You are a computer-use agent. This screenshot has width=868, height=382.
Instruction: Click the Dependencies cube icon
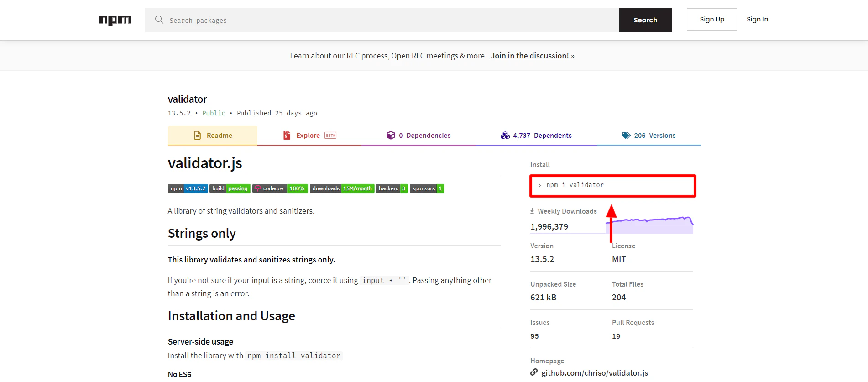[x=391, y=136]
